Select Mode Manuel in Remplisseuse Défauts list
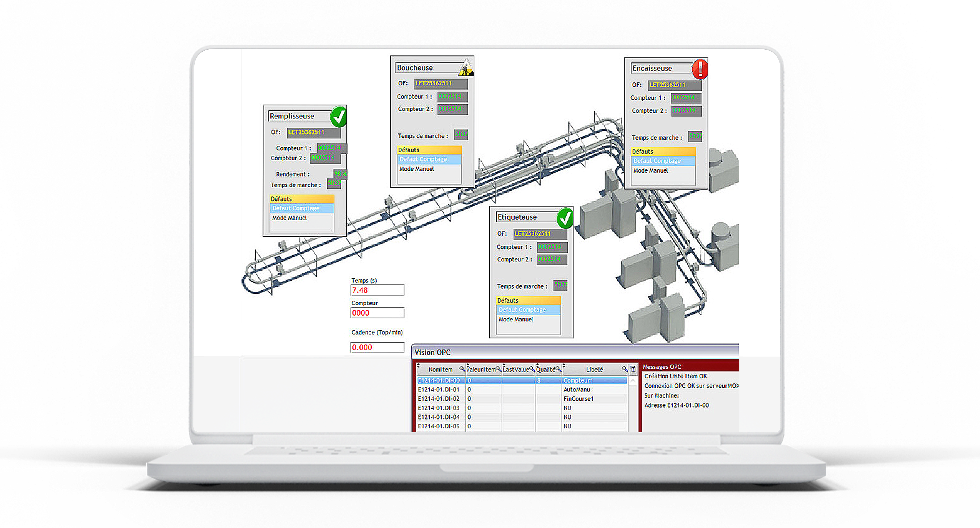 tap(302, 218)
